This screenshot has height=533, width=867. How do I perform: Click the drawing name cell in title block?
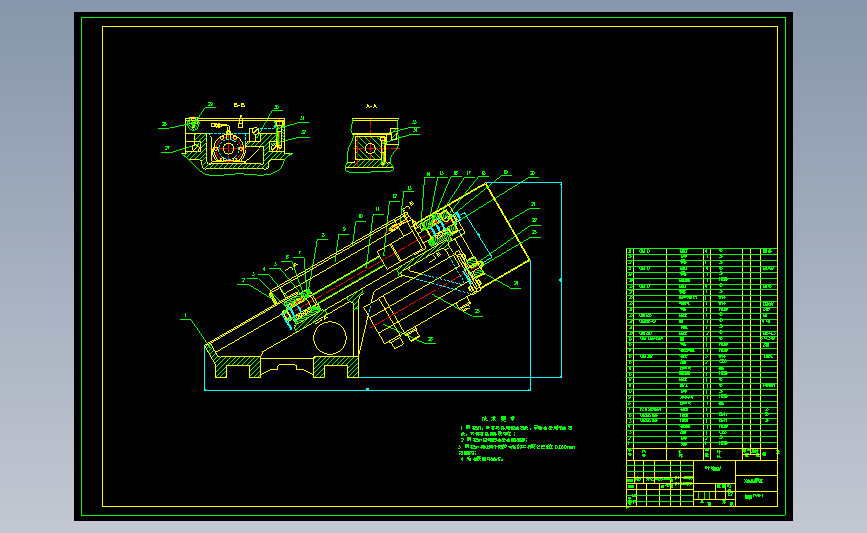click(x=756, y=481)
